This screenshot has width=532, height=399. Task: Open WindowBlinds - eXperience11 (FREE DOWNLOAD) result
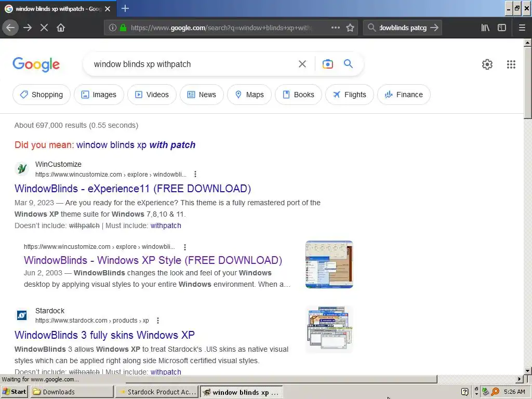coord(132,189)
